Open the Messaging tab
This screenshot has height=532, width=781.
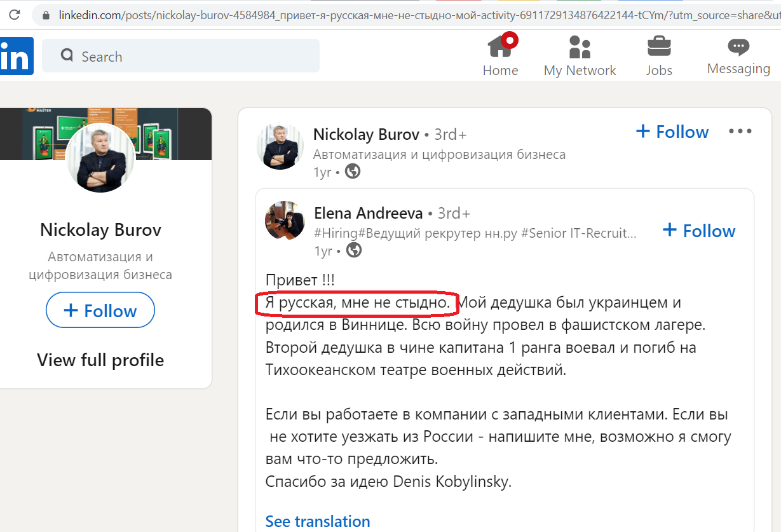[x=738, y=56]
